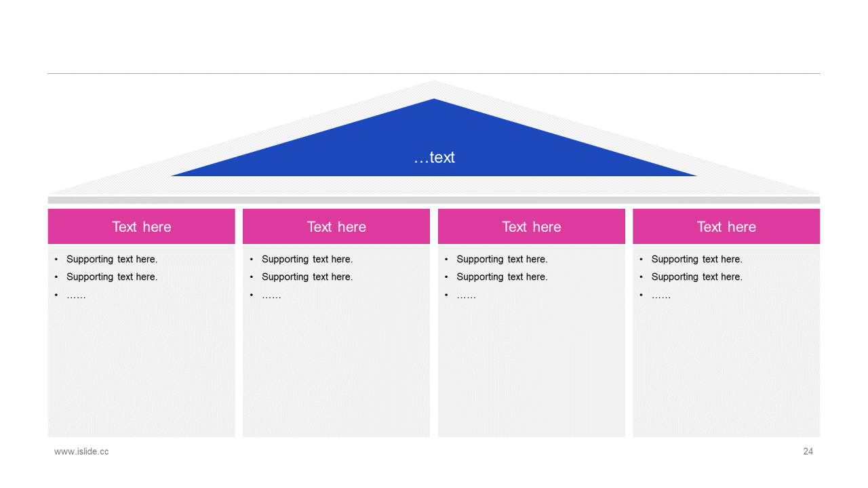Click the slide number 24
868x488 pixels.
click(x=808, y=451)
